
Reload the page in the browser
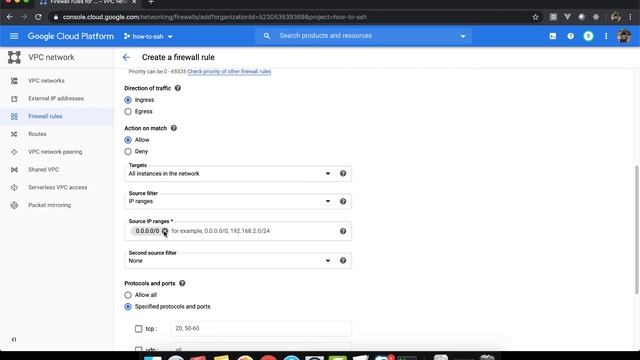coord(38,17)
